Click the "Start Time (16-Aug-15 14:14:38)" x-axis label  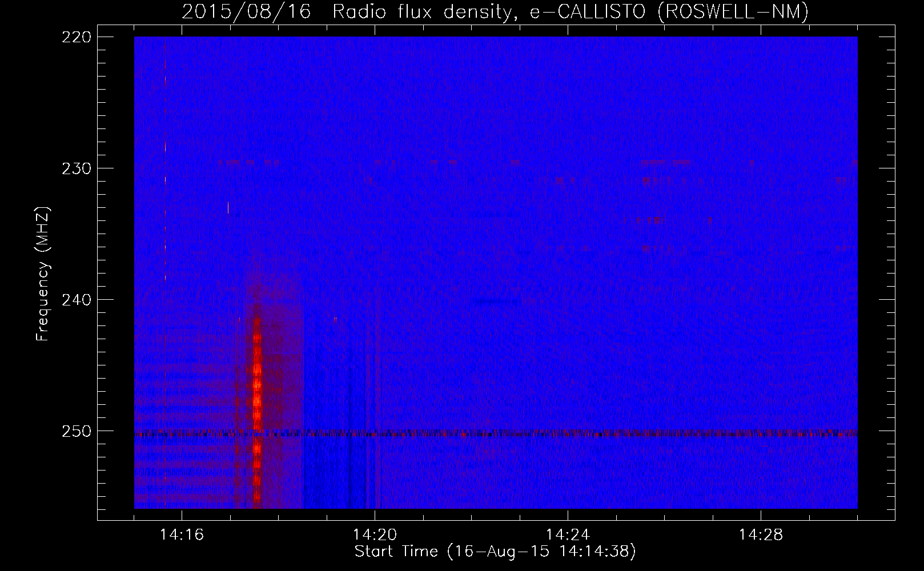(495, 552)
